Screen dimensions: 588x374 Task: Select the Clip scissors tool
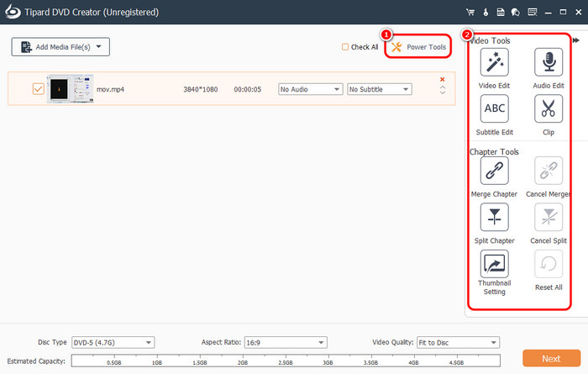pyautogui.click(x=548, y=108)
